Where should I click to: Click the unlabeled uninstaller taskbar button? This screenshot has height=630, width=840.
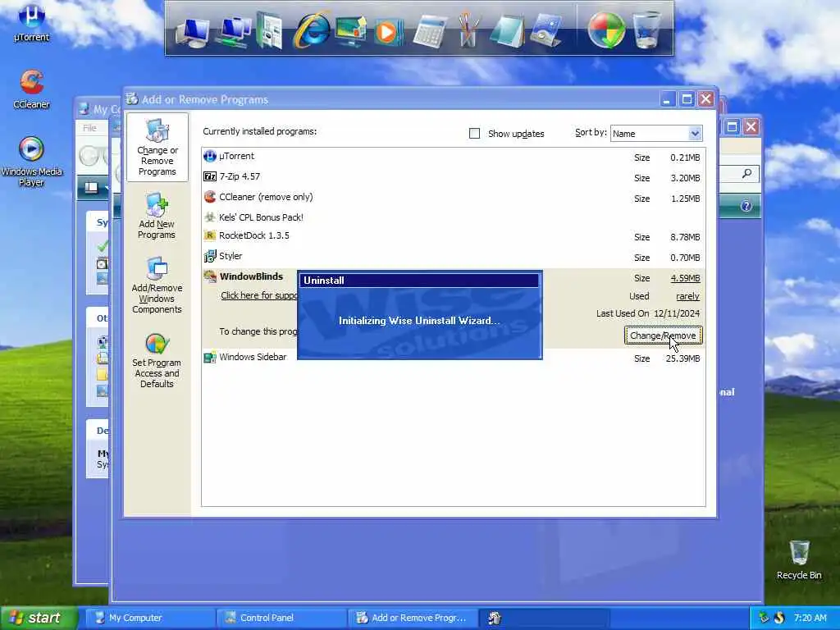tap(545, 618)
